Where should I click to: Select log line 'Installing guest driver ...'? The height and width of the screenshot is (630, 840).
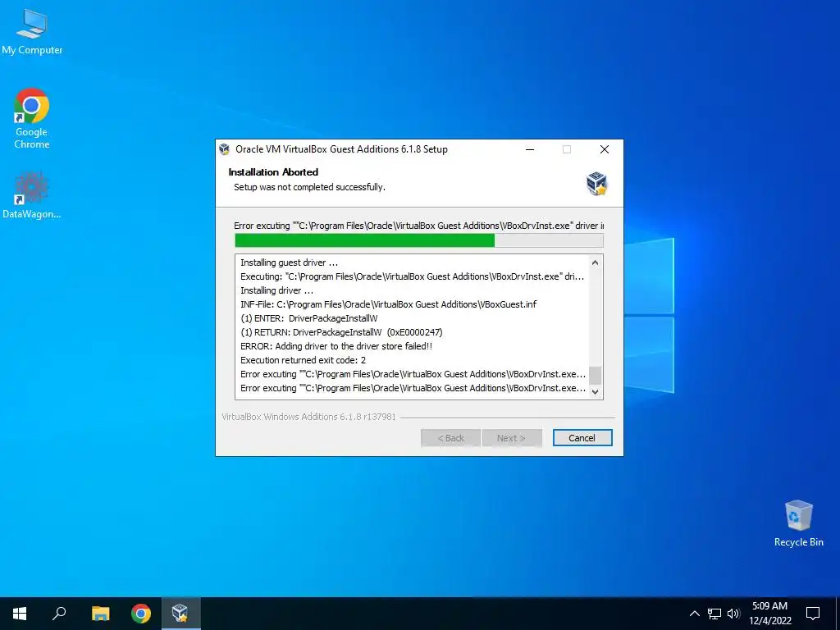pos(290,262)
